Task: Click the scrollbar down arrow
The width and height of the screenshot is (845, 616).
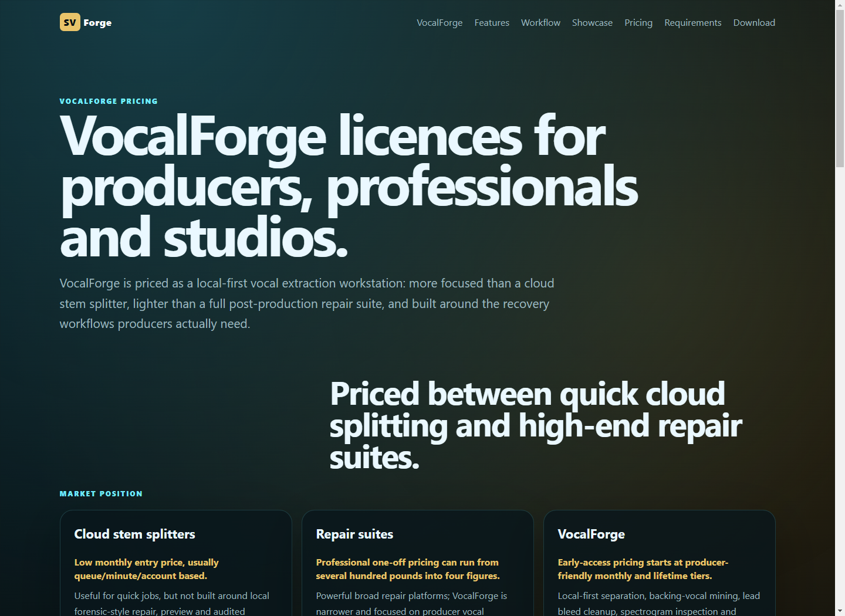Action: coord(840,611)
